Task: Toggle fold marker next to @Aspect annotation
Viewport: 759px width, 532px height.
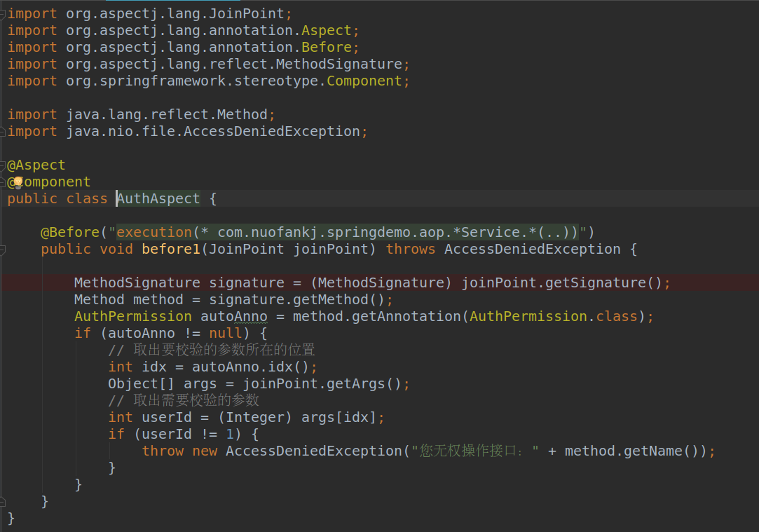Action: (4, 165)
